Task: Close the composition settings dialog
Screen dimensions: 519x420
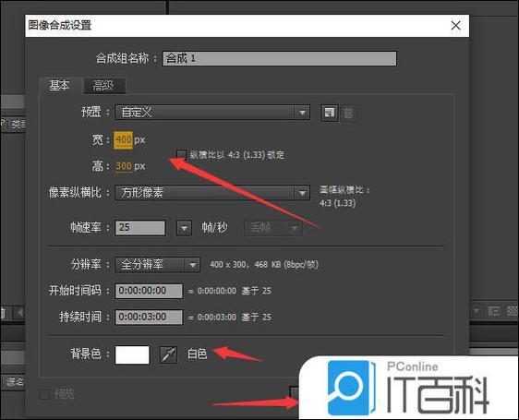Action: 455,26
